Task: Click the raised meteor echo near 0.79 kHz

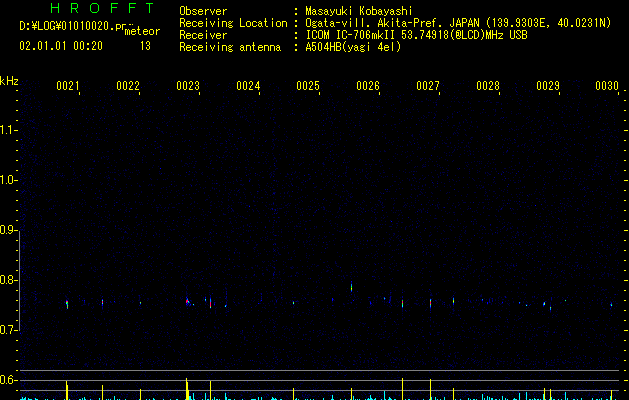Action: point(351,287)
